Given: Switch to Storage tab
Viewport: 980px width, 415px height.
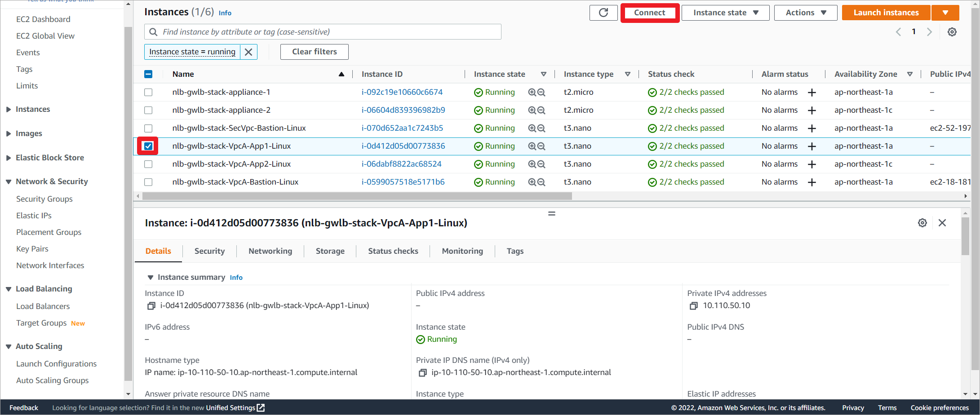Looking at the screenshot, I should click(x=330, y=251).
